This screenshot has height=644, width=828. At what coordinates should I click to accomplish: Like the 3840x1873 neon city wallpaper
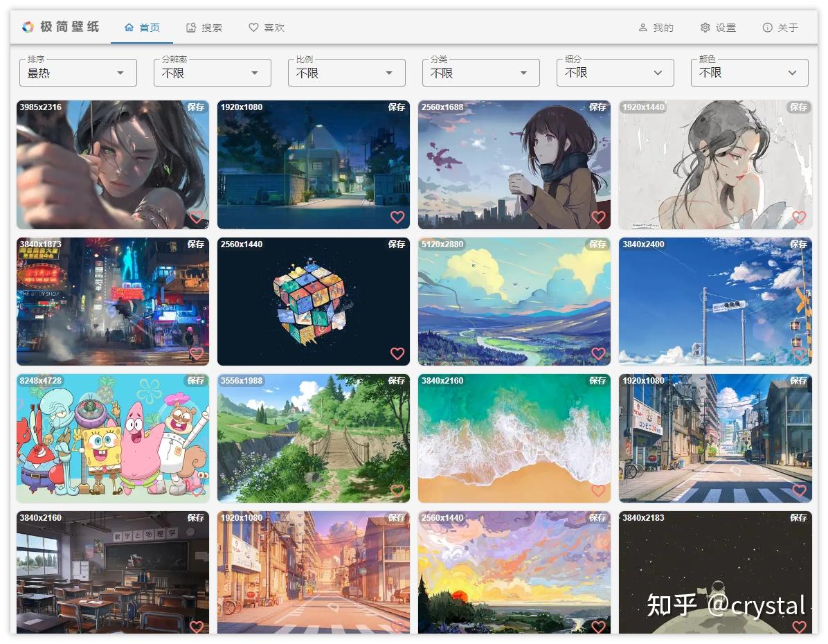click(x=197, y=353)
